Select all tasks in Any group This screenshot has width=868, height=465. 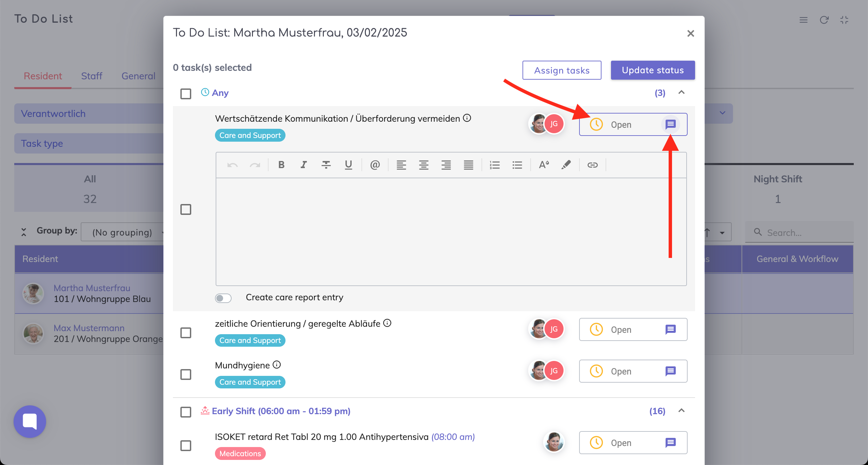pos(186,94)
